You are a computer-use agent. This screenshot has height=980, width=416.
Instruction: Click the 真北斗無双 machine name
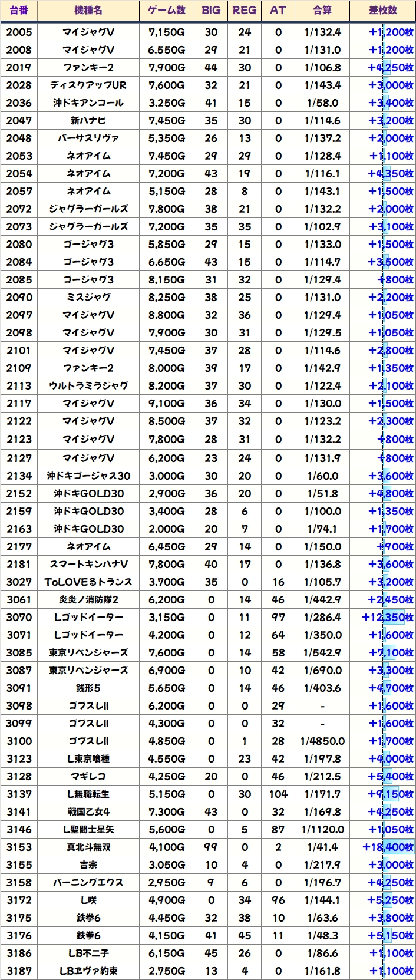point(88,847)
